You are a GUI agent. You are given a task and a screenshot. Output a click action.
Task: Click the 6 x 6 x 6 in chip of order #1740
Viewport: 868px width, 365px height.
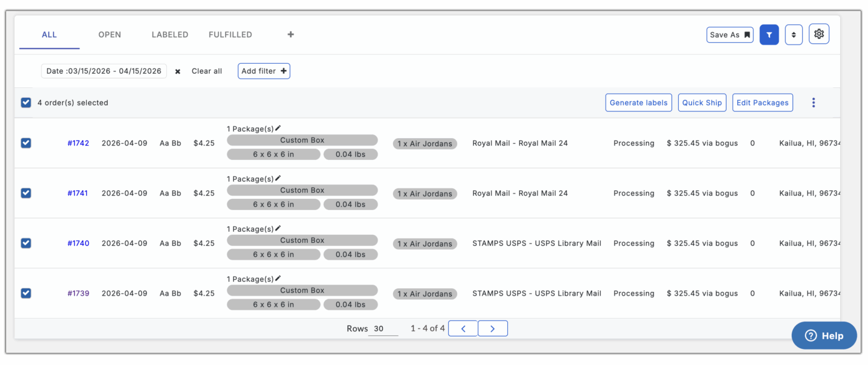273,255
